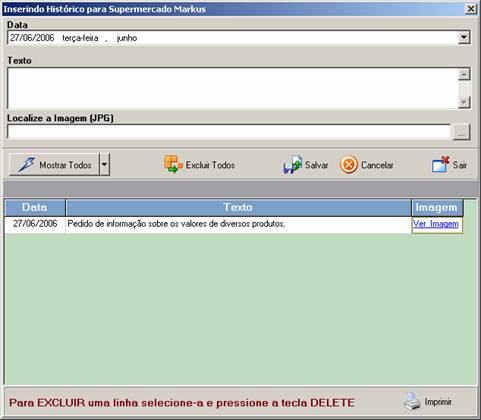This screenshot has height=420, width=481.
Task: Select the Pedido de informação row text
Action: (x=176, y=224)
